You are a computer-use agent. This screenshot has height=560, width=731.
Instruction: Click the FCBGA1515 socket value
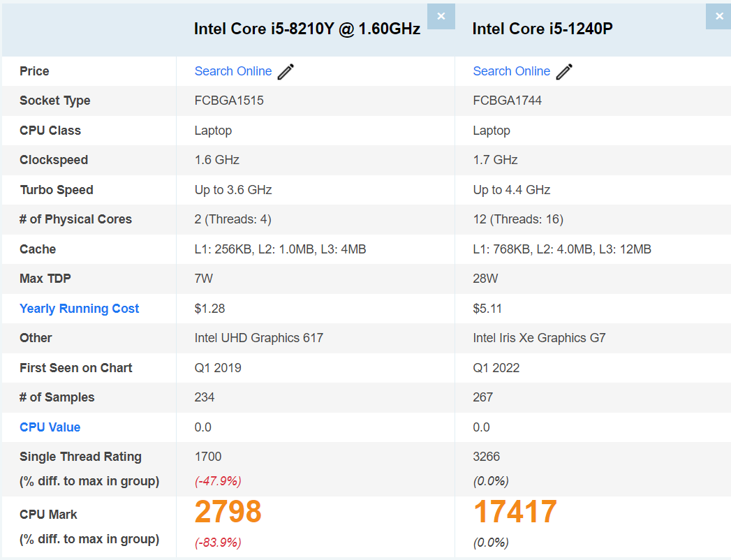229,101
